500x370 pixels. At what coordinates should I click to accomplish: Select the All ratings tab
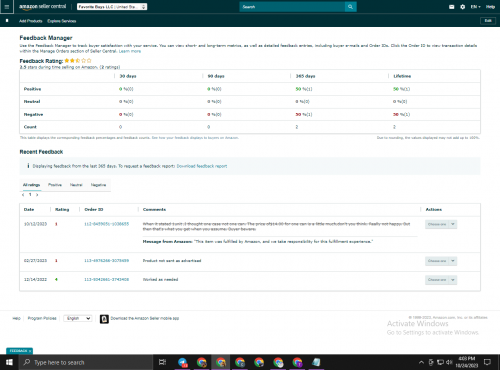point(31,185)
